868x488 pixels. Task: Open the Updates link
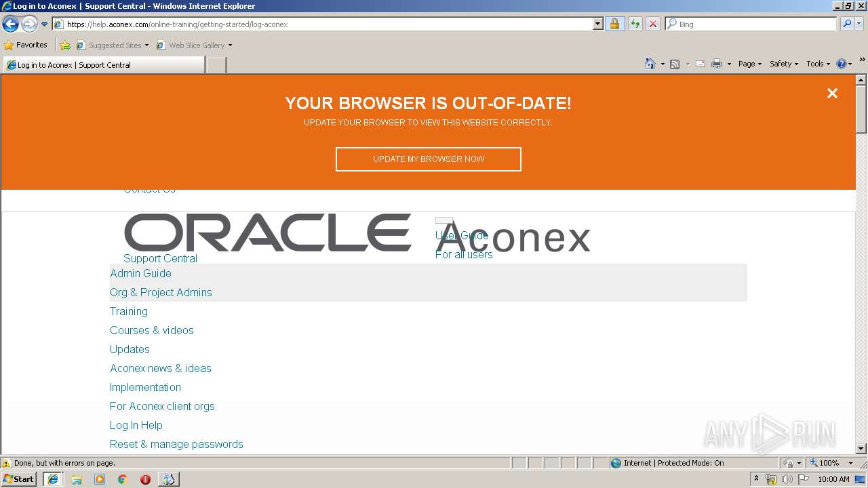[130, 349]
